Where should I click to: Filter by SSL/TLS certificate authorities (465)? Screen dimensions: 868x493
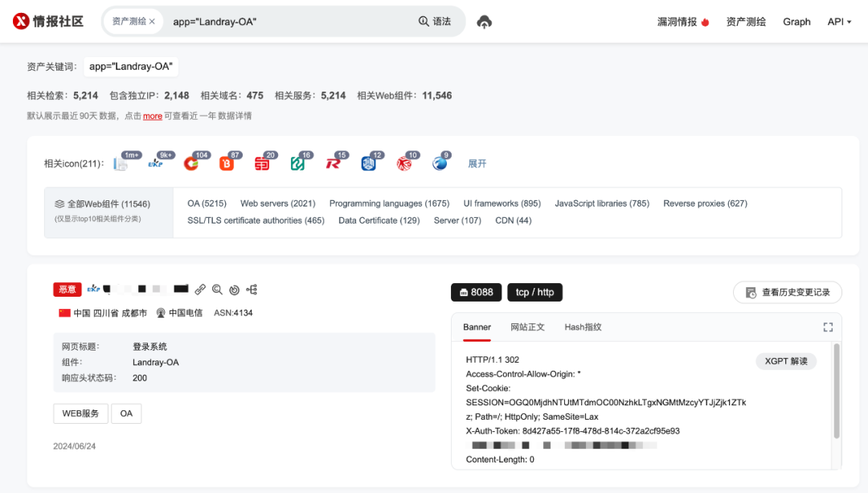[256, 220]
